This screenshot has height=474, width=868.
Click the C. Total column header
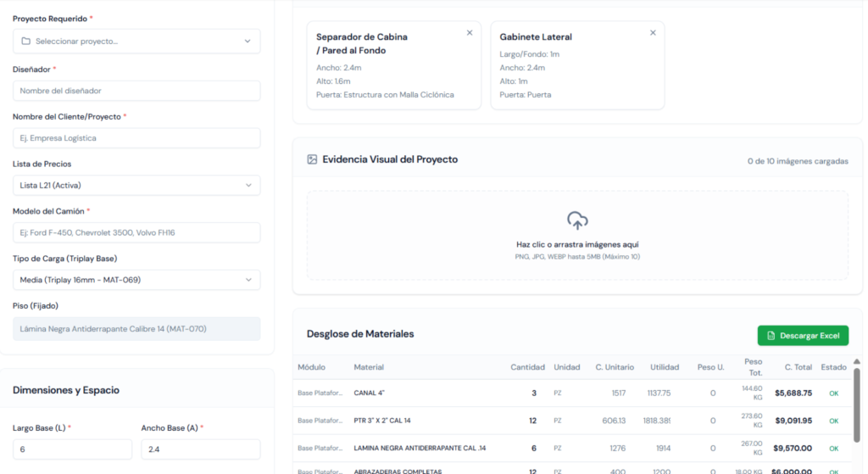798,367
